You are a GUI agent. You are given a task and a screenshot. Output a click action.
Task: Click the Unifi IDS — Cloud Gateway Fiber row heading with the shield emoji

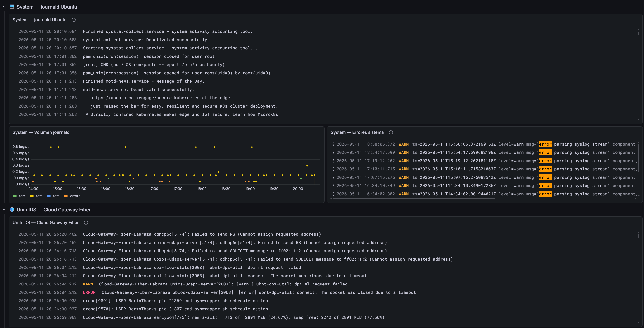pos(50,210)
